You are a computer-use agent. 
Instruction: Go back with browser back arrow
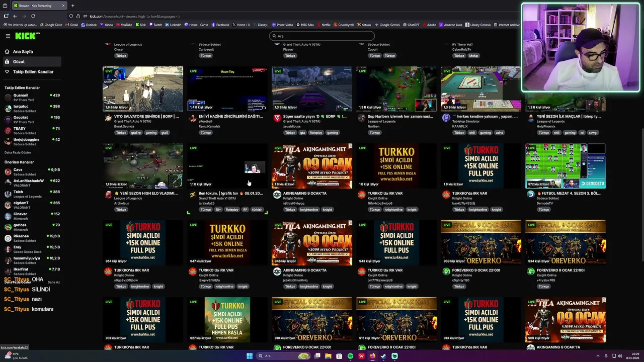(x=15, y=16)
